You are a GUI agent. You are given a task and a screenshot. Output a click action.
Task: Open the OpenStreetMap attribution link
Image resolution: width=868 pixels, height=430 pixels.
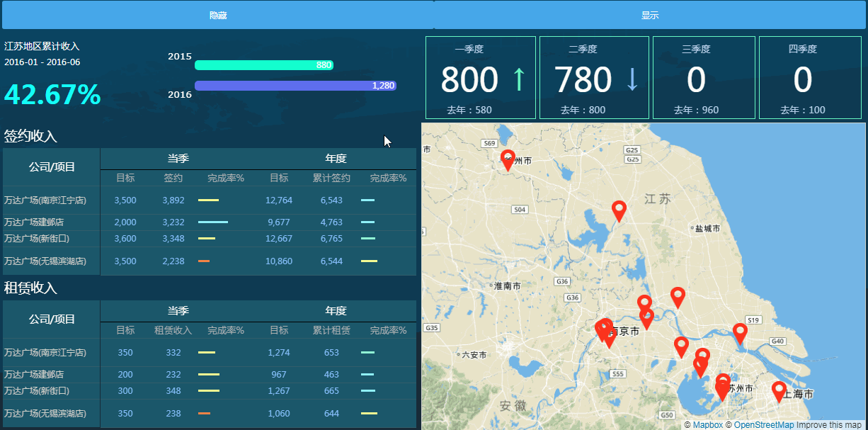[x=763, y=425]
